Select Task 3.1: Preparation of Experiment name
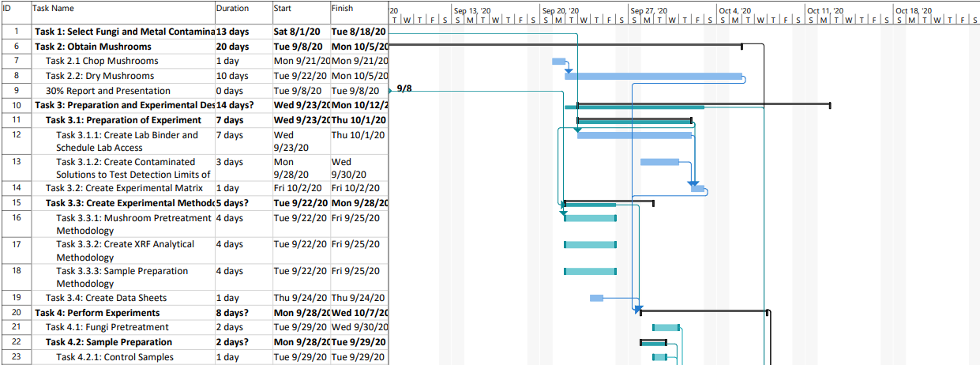 pos(122,120)
